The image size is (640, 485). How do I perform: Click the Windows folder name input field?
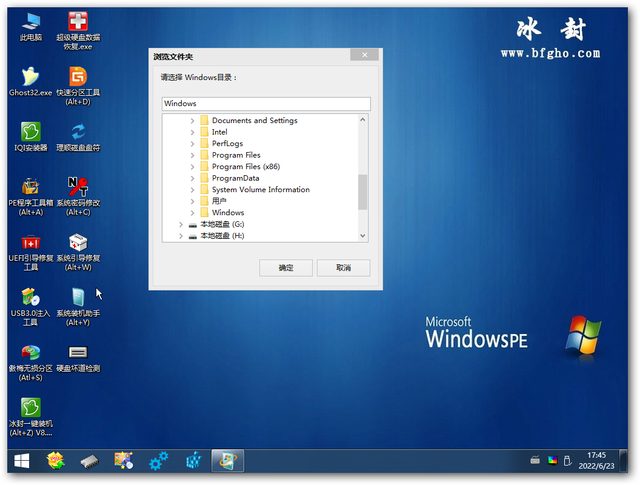pos(266,104)
